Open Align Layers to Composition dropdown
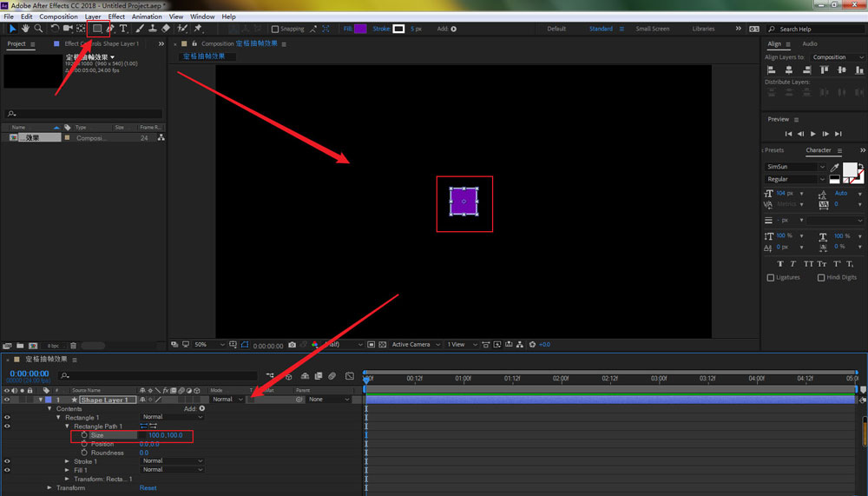 click(838, 57)
